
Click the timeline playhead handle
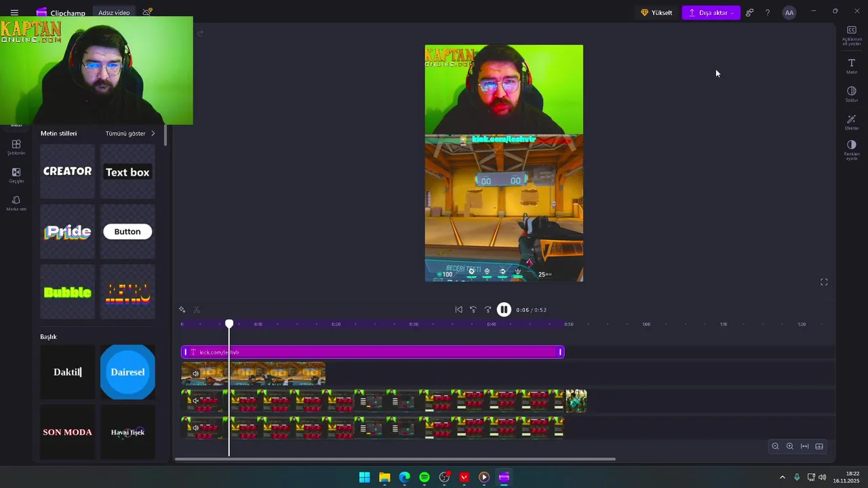pos(229,324)
